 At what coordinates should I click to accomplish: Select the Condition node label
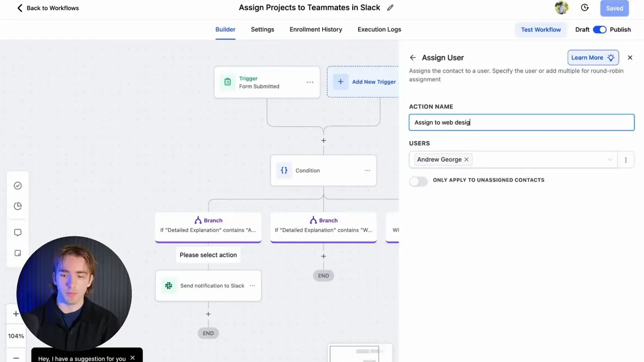pyautogui.click(x=307, y=170)
